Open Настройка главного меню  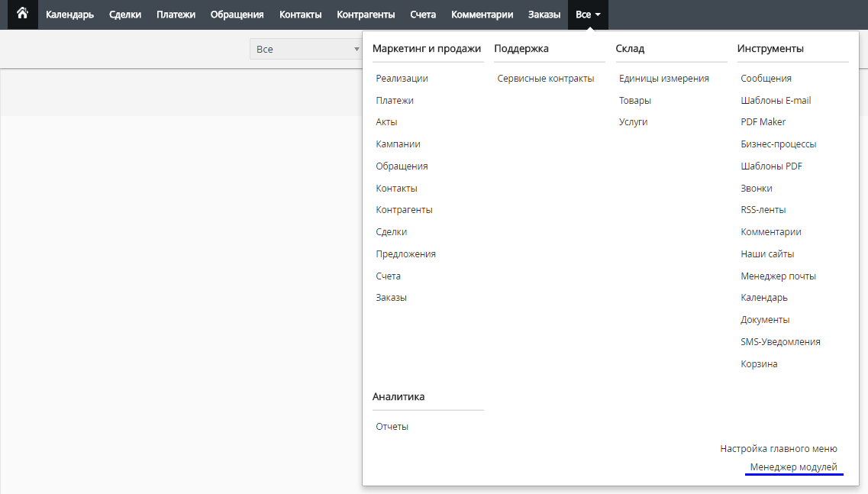(779, 449)
